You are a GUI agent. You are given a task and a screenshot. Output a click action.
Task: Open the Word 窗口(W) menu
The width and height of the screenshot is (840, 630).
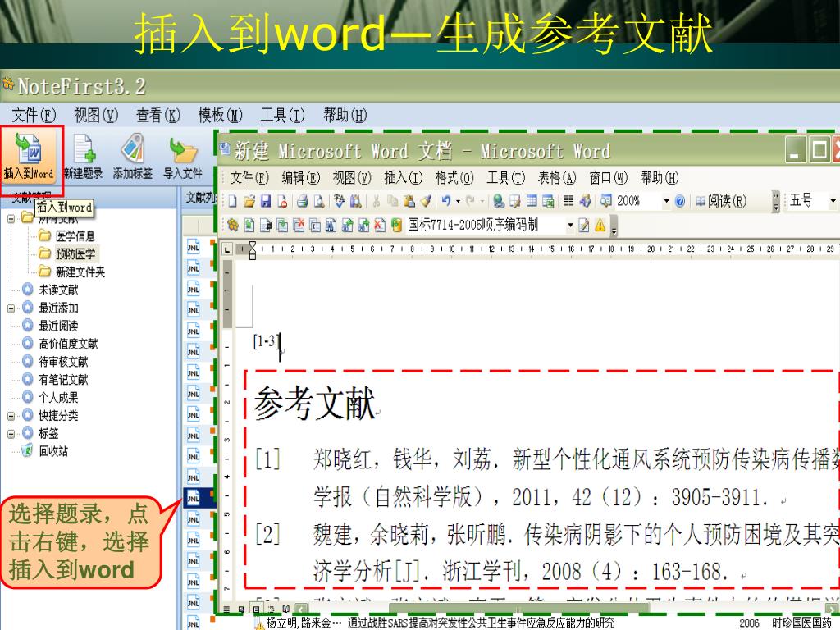pyautogui.click(x=609, y=178)
